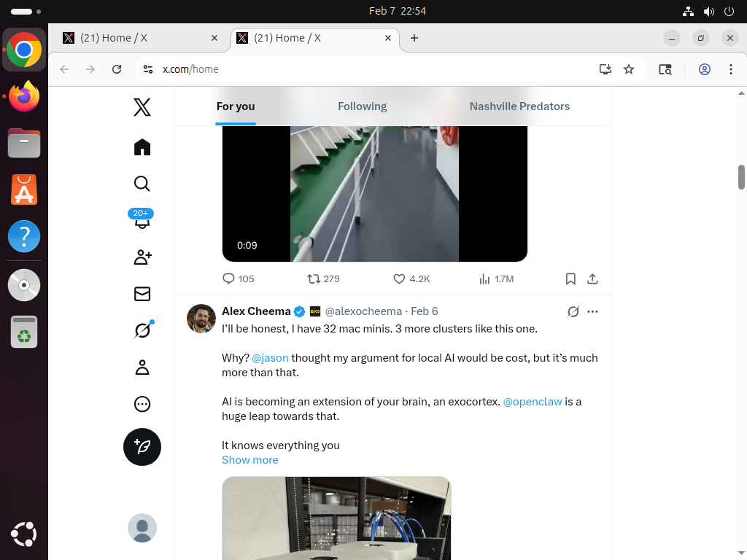The width and height of the screenshot is (747, 560).
Task: Open Profile icon in sidebar
Action: coord(142,367)
